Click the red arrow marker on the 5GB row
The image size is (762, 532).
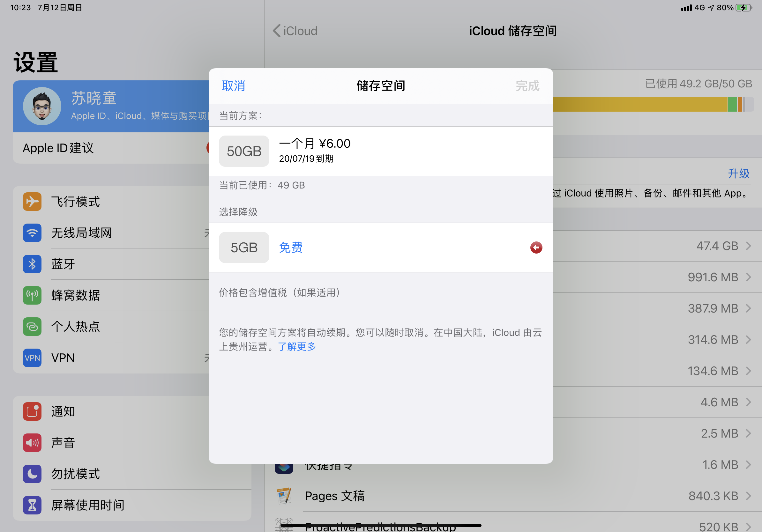(536, 248)
